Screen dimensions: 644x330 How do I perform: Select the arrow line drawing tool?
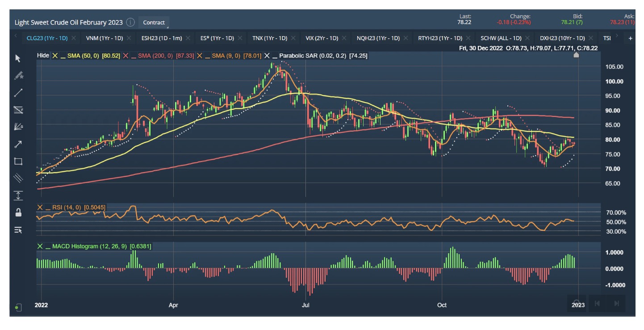[x=18, y=144]
